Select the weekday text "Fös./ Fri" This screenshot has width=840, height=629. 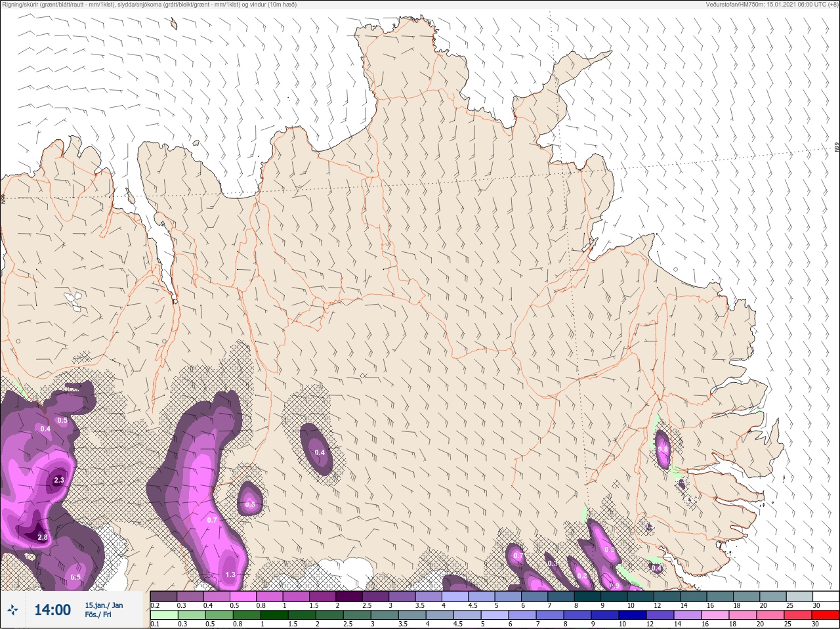(x=98, y=615)
